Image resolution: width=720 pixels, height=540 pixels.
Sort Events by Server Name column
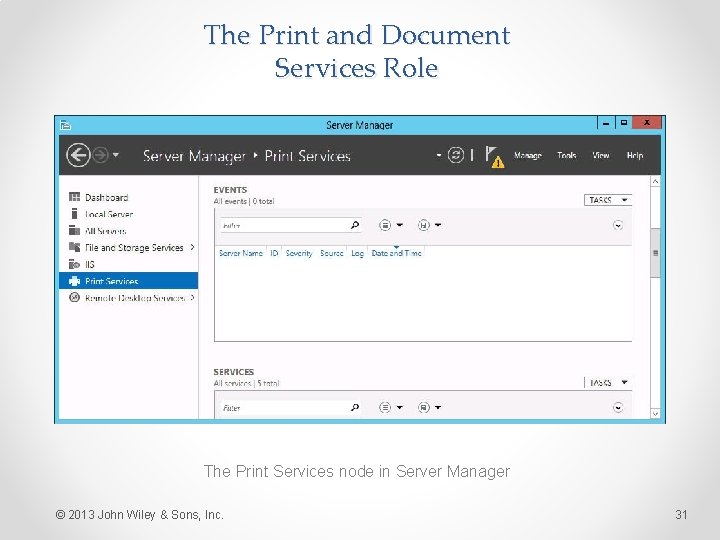pyautogui.click(x=241, y=253)
